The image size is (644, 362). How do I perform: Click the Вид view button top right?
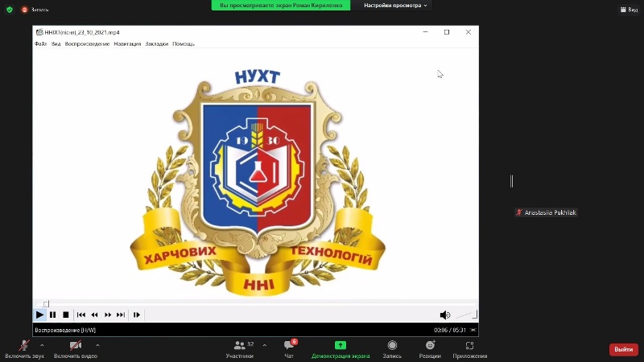630,10
